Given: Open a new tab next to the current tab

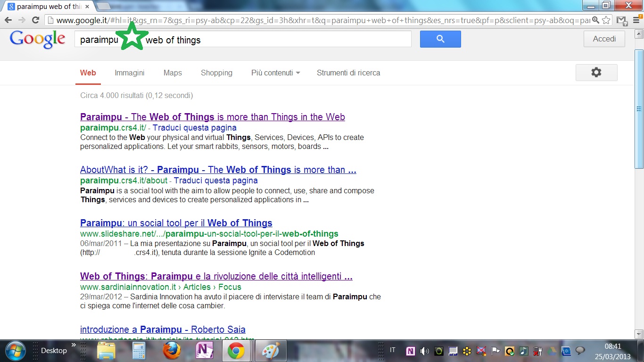Looking at the screenshot, I should pyautogui.click(x=104, y=6).
